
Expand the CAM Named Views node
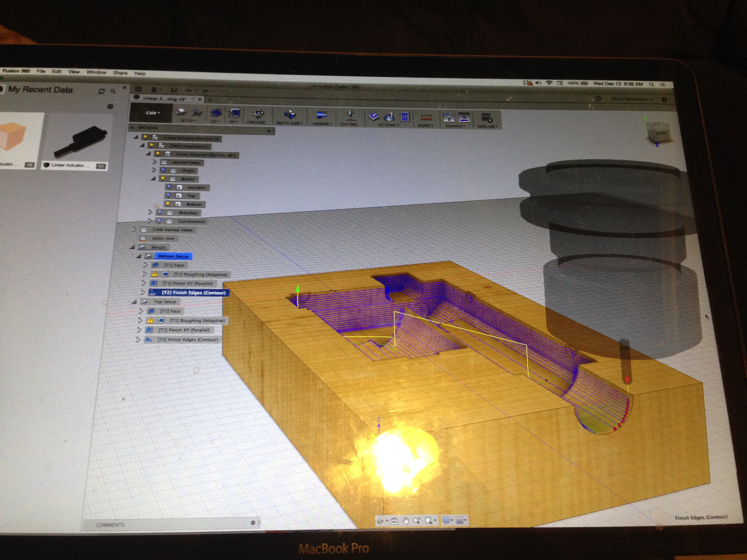134,229
